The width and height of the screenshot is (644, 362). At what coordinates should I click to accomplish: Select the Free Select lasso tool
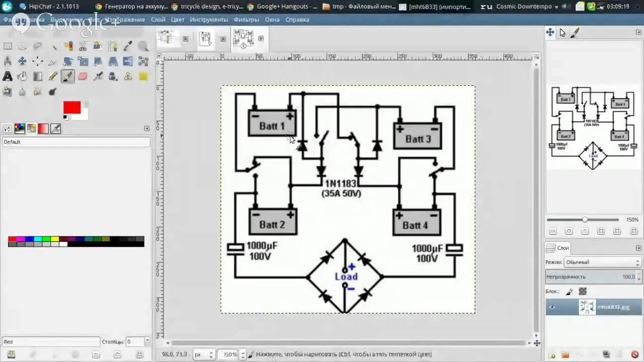point(38,46)
